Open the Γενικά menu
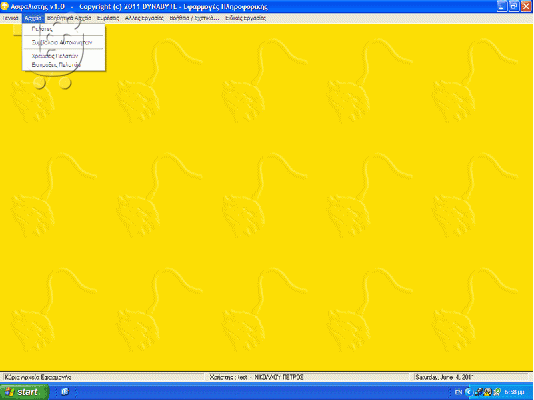 11,18
